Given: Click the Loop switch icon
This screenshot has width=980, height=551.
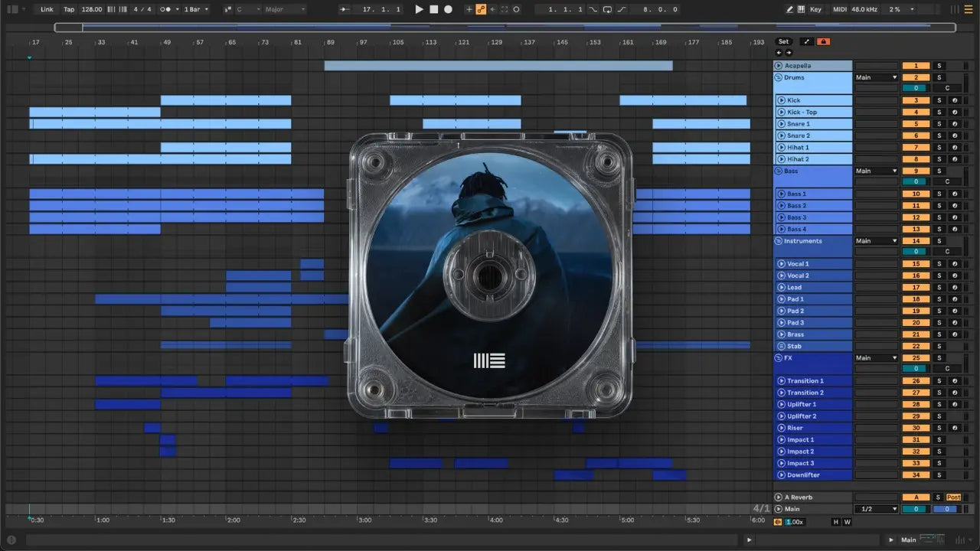Looking at the screenshot, I should 607,9.
